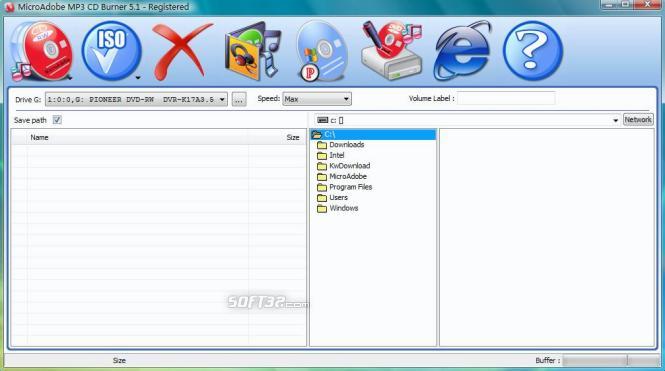This screenshot has height=371, width=665.
Task: Open the Internet Explorer website icon
Action: click(462, 51)
